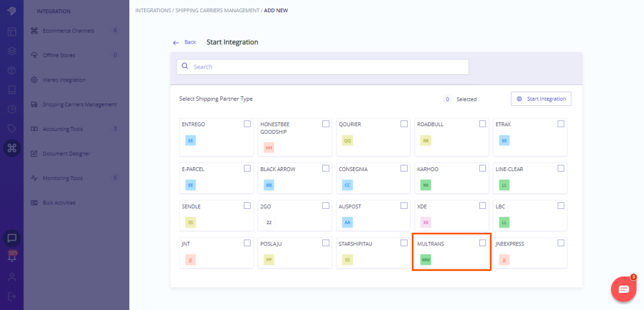The height and width of the screenshot is (310, 644).
Task: Open the dashboard layout icon in the rail
Action: pyautogui.click(x=11, y=31)
